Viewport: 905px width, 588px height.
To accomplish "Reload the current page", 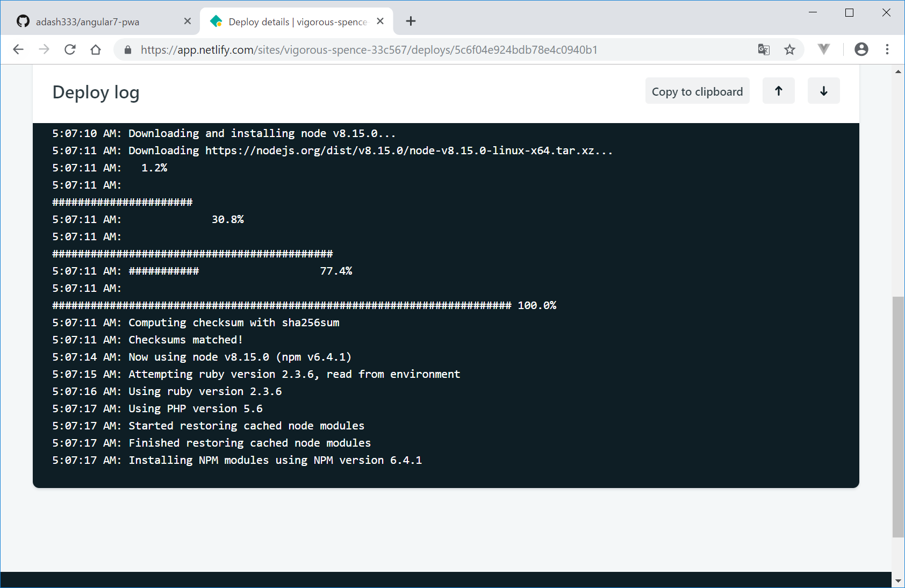I will tap(70, 49).
